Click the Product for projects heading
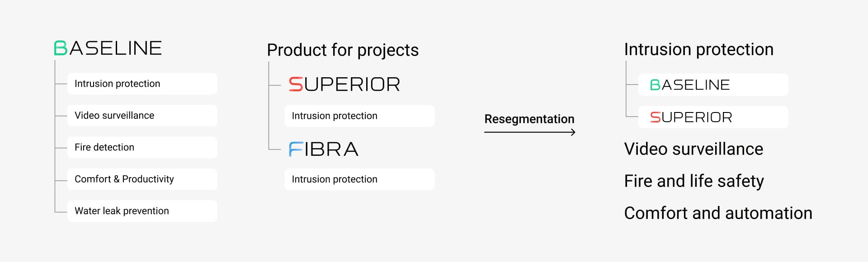Viewport: 868px width, 262px height. tap(343, 50)
